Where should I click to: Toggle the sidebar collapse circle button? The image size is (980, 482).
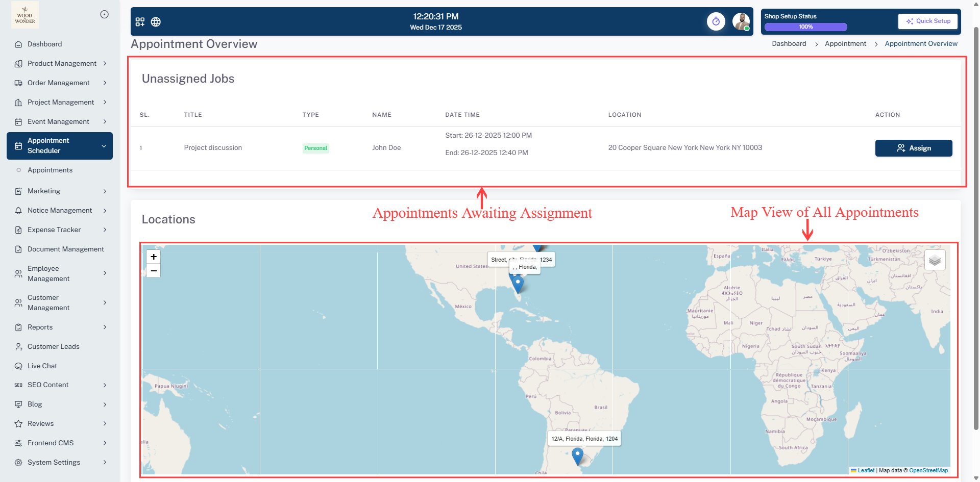104,14
